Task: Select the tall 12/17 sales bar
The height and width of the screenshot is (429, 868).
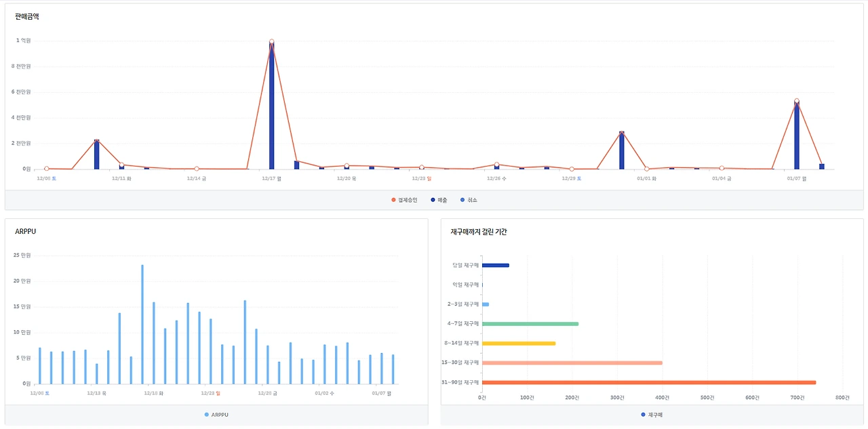Action: pos(271,105)
